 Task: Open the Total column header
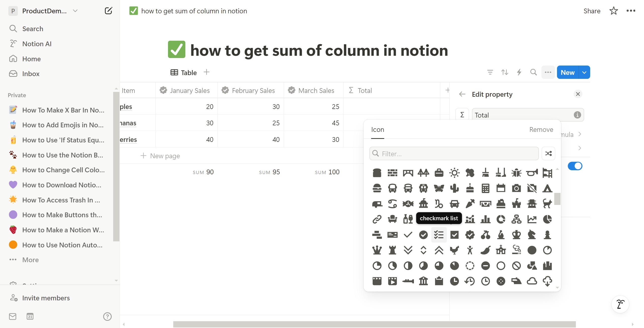[392, 90]
